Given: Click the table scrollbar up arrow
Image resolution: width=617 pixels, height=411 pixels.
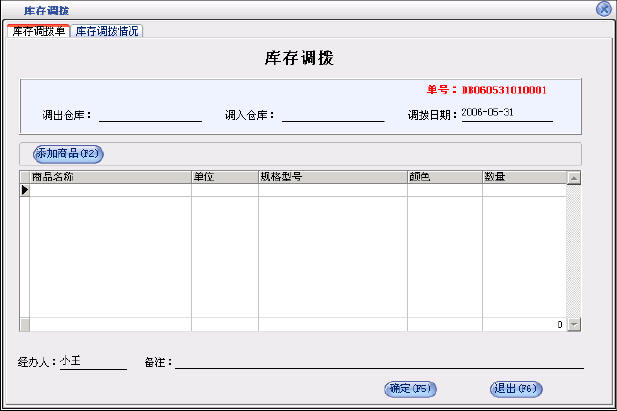Looking at the screenshot, I should click(574, 178).
